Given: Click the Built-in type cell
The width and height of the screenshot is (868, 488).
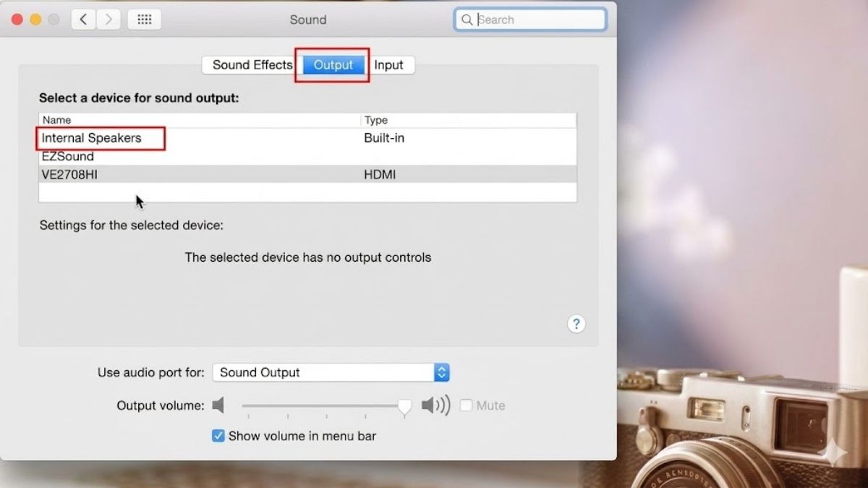Looking at the screenshot, I should pos(384,138).
